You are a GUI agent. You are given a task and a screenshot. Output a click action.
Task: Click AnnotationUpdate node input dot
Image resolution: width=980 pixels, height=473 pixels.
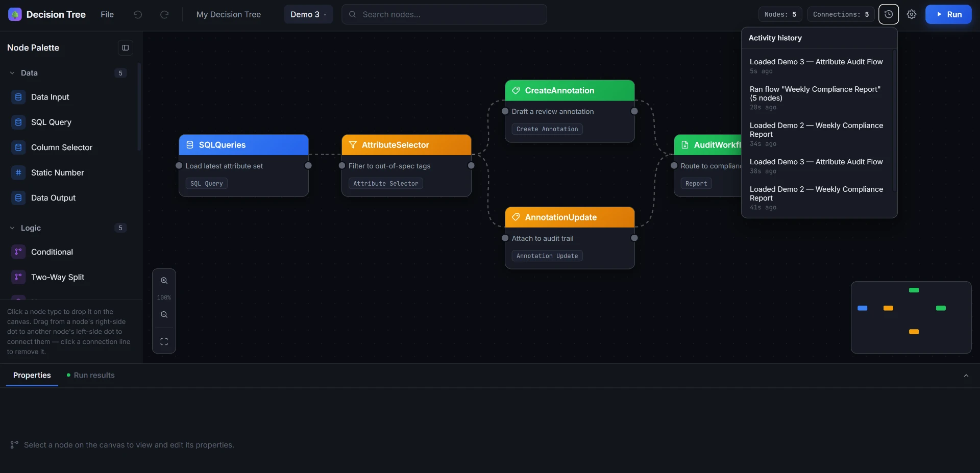coord(505,238)
